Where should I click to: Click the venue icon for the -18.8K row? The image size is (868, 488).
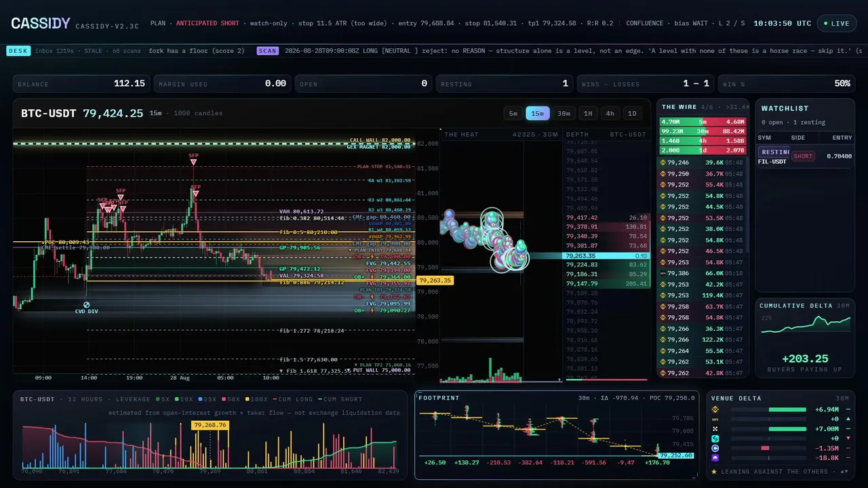click(x=715, y=458)
